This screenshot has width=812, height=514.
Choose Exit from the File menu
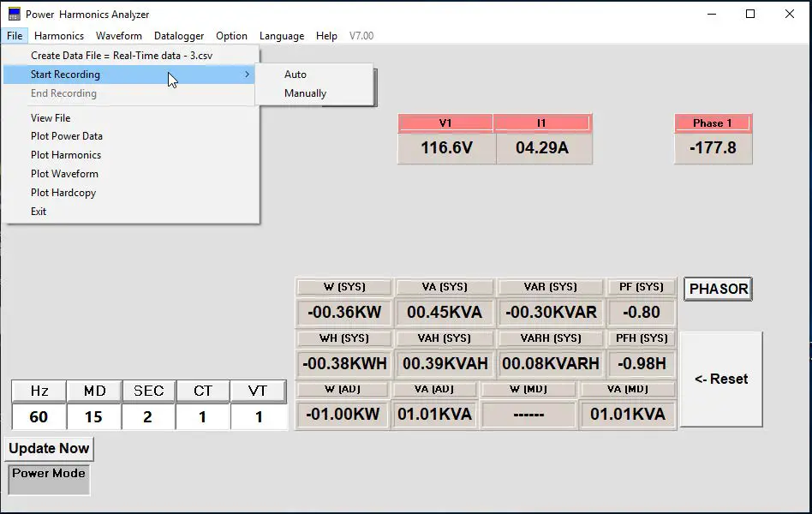(x=38, y=211)
